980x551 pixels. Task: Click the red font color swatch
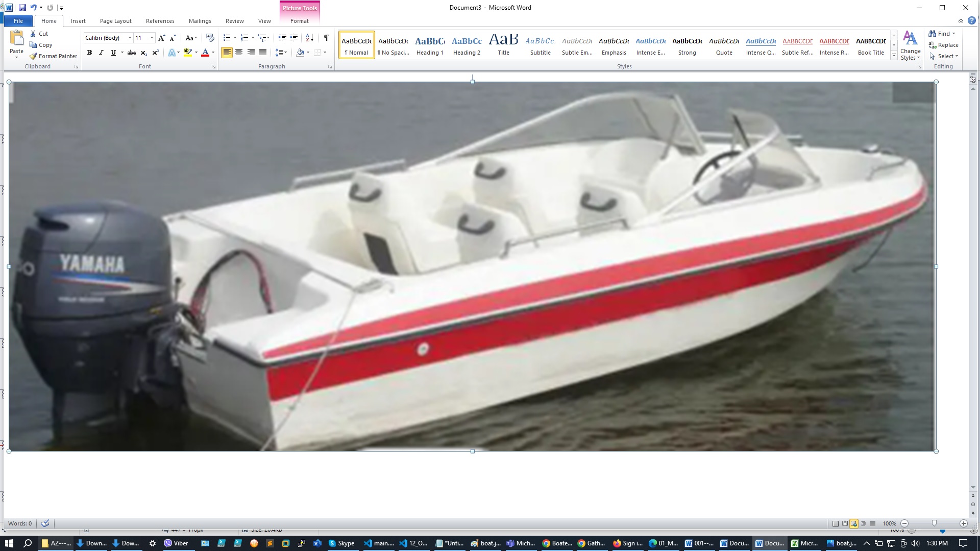pos(205,53)
